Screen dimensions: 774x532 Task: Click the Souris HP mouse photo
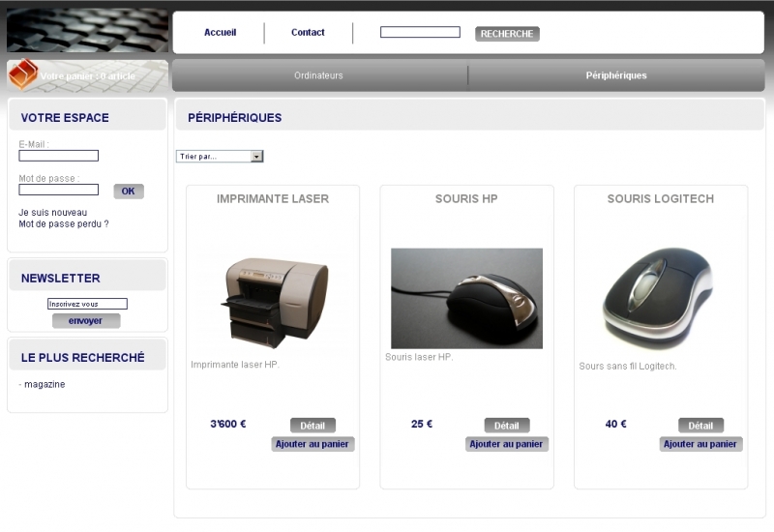[x=466, y=298]
